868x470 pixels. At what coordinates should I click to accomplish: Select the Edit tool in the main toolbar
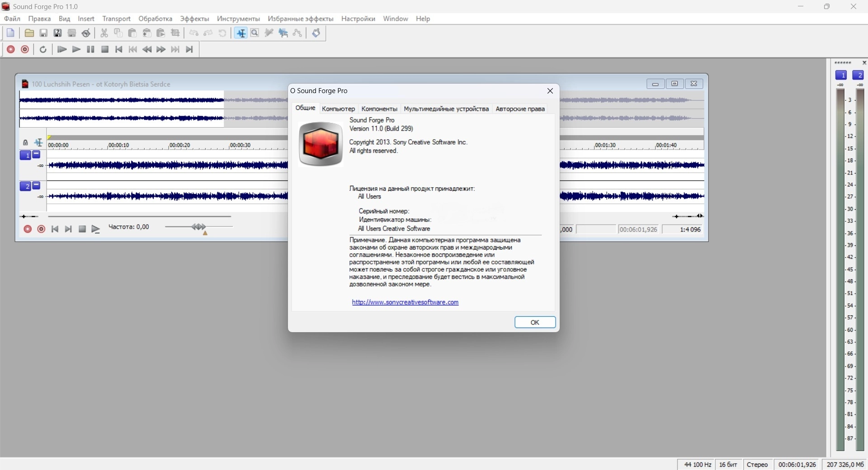(241, 33)
